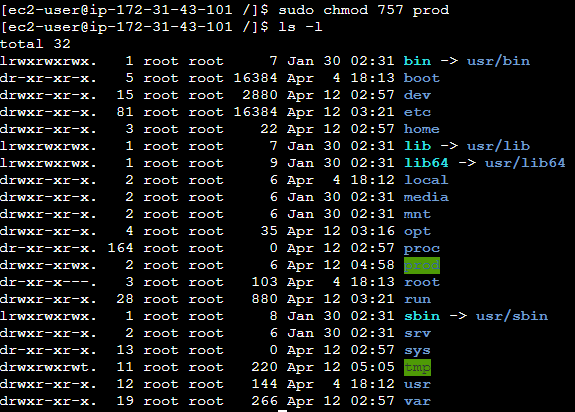Click the size '35' in the opt row

[268, 231]
